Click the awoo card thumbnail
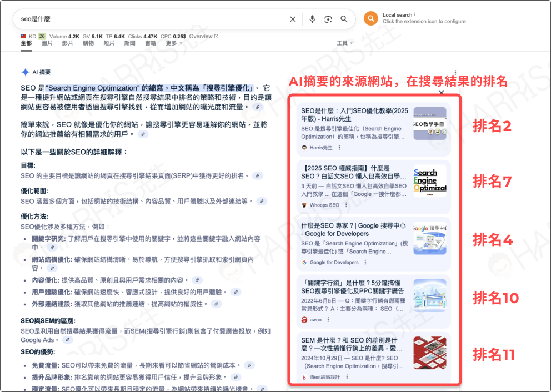This screenshot has width=551, height=392. [430, 295]
